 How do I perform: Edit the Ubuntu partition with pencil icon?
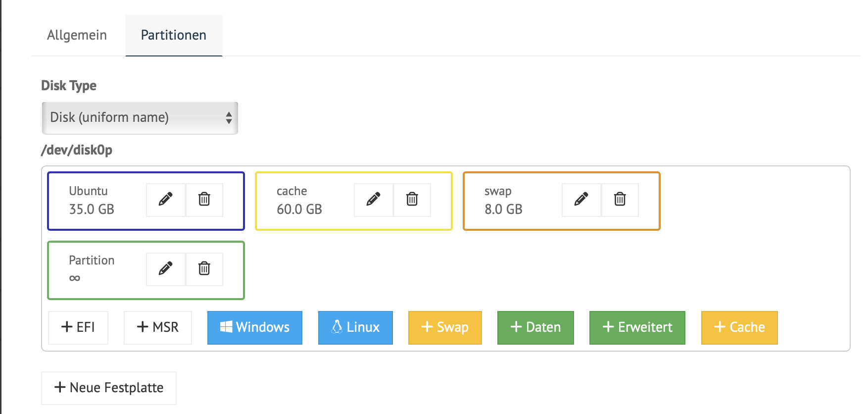click(166, 200)
